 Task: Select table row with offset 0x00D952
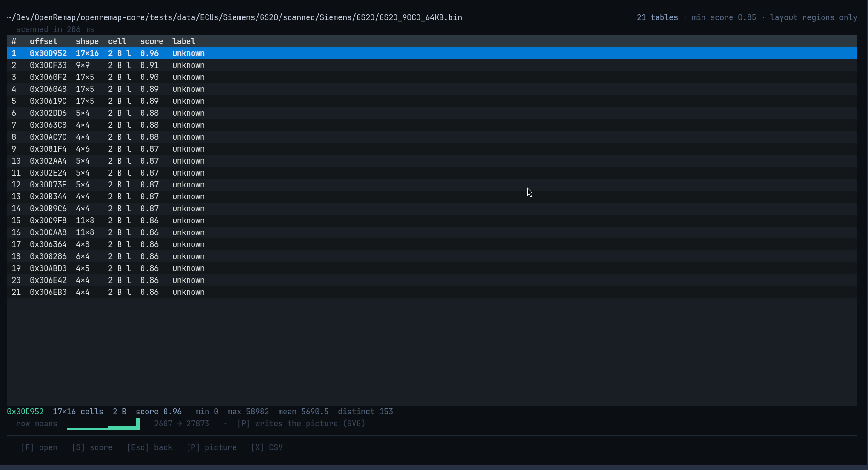(432, 53)
